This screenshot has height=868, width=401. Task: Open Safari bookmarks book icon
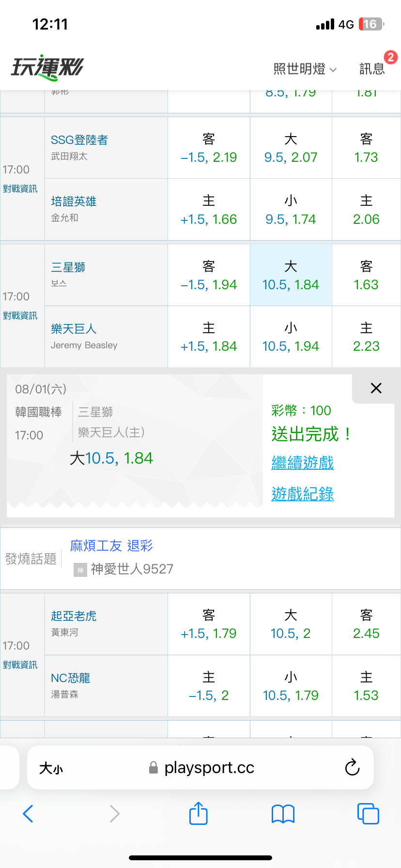(283, 814)
